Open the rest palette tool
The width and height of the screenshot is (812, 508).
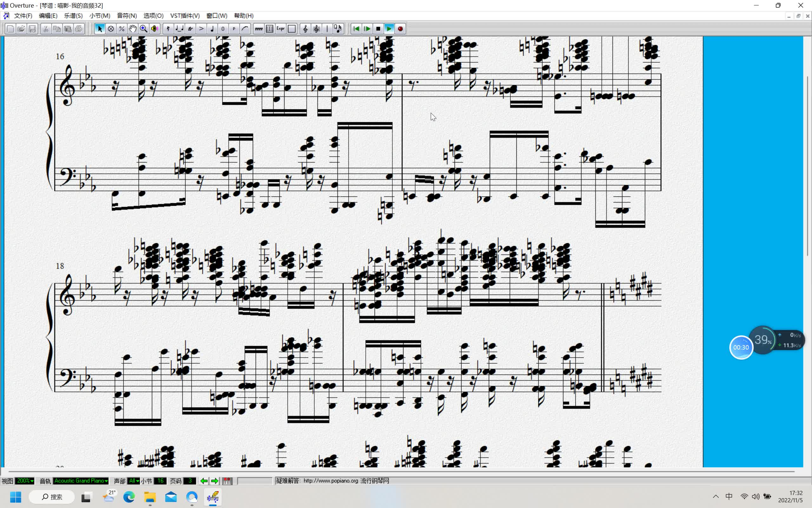point(168,29)
